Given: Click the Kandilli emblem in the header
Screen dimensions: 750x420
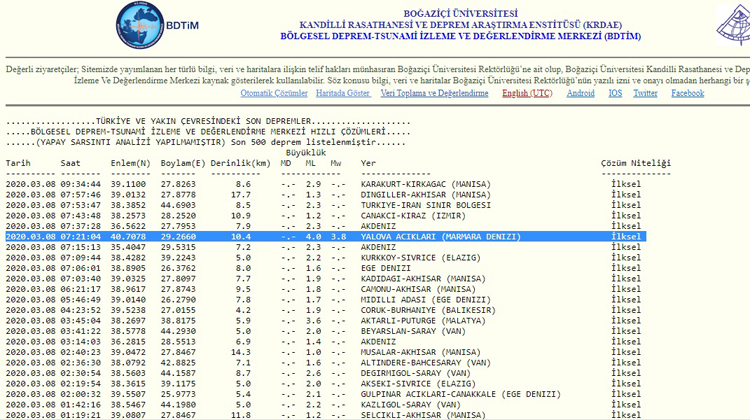Looking at the screenshot, I should tap(733, 25).
